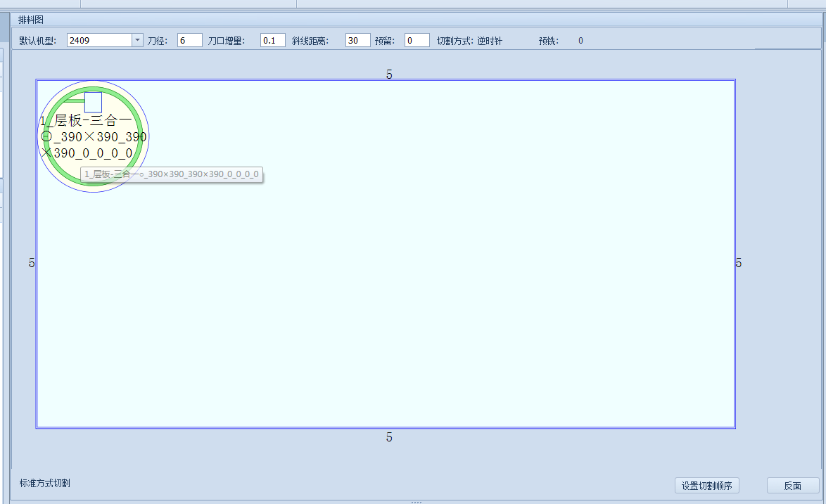The width and height of the screenshot is (826, 504).
Task: Click the top margin label 5
Action: coord(389,74)
